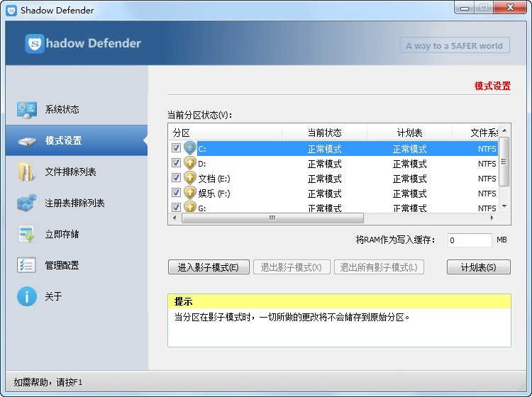This screenshot has height=397, width=532.
Task: Close the Shadow Defender window
Action: (510, 8)
